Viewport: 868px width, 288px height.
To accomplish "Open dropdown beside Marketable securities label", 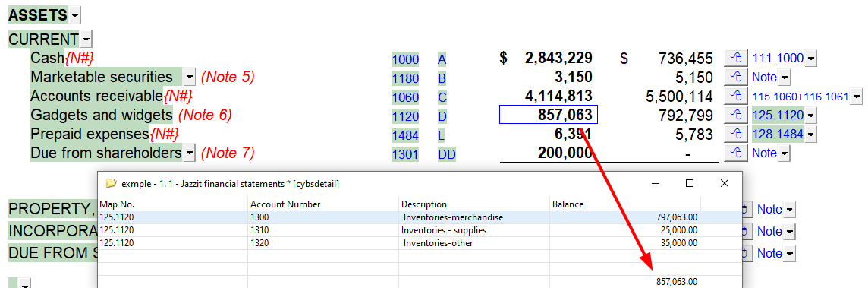I will pos(190,78).
